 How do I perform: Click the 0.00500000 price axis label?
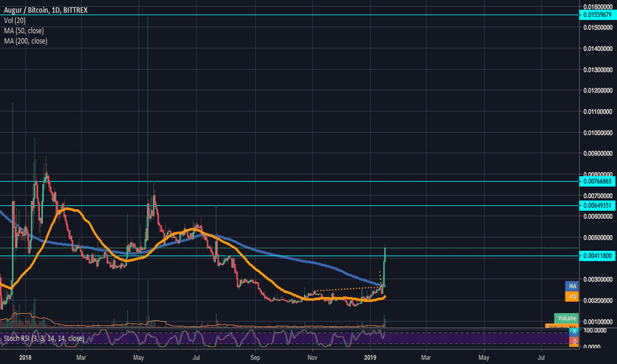(x=598, y=238)
